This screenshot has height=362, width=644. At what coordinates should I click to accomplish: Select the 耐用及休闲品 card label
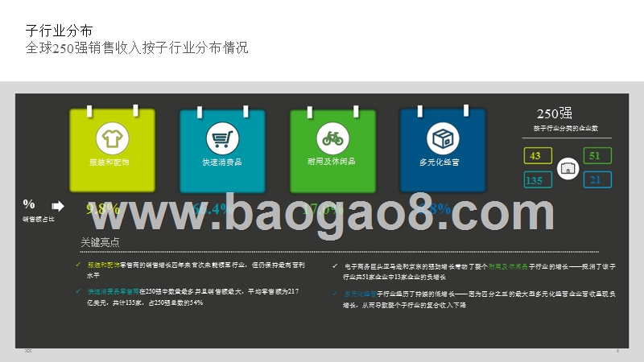pos(332,162)
